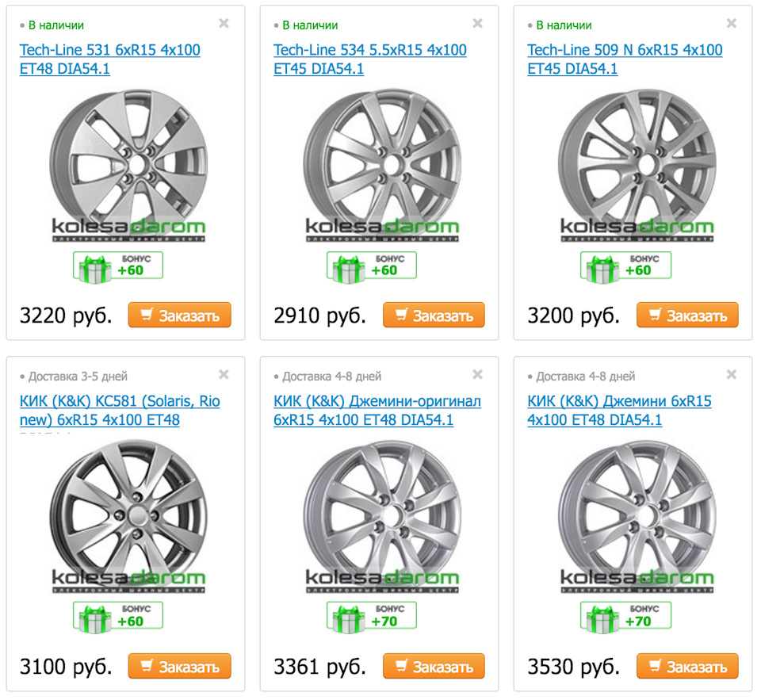The height and width of the screenshot is (700, 761).
Task: Open the КиК KC581 (Solaris, Rio new) link
Action: click(x=119, y=411)
